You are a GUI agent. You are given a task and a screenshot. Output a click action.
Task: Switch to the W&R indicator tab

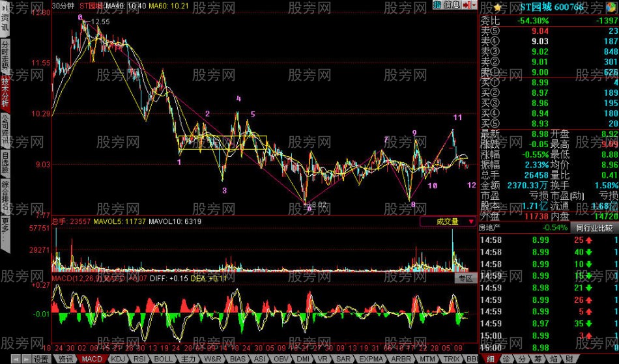point(213,359)
